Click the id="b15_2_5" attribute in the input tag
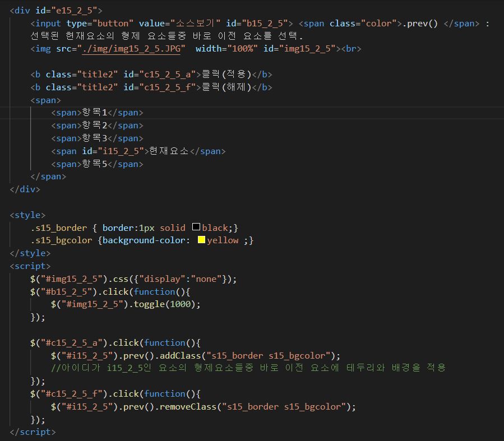504x441 pixels. click(x=257, y=24)
